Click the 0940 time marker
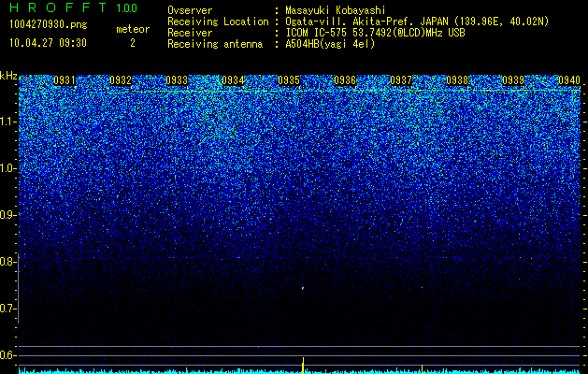 point(569,80)
